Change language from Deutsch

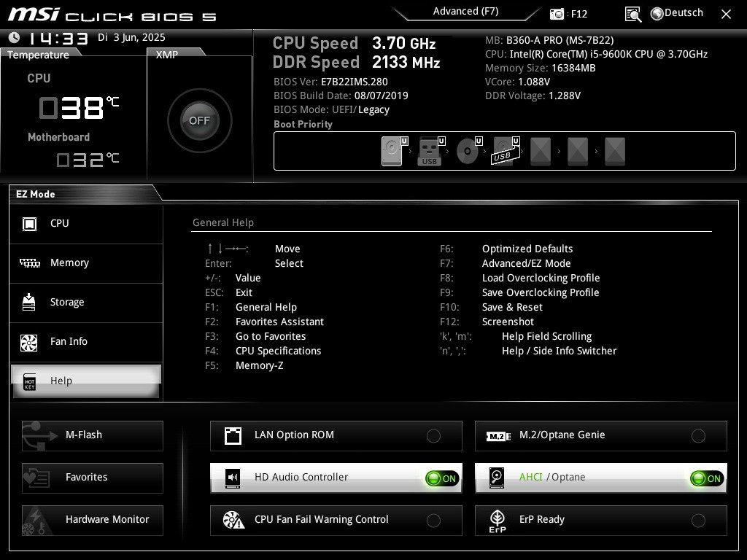(x=684, y=13)
